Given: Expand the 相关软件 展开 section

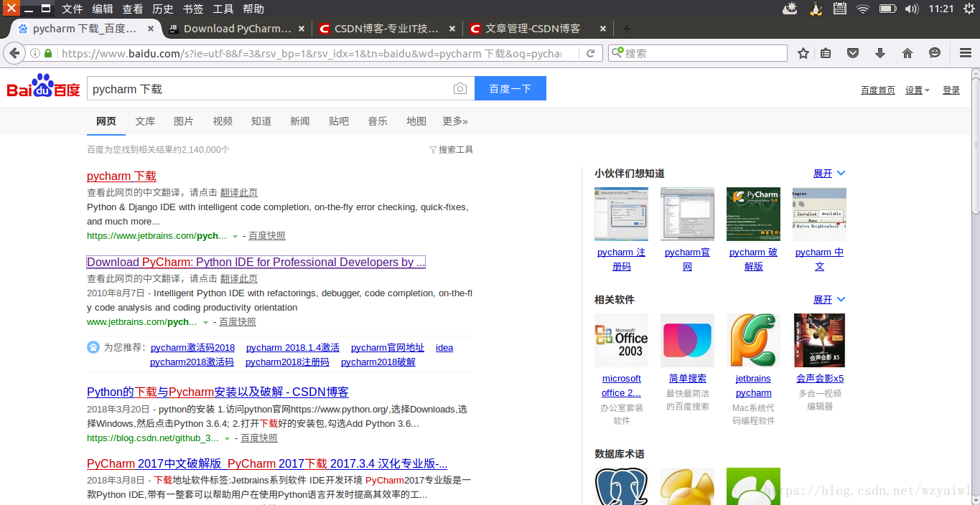Looking at the screenshot, I should click(x=829, y=300).
